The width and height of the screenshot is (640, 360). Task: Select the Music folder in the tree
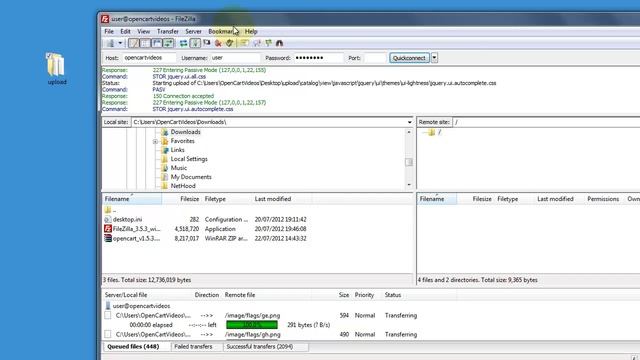point(179,168)
